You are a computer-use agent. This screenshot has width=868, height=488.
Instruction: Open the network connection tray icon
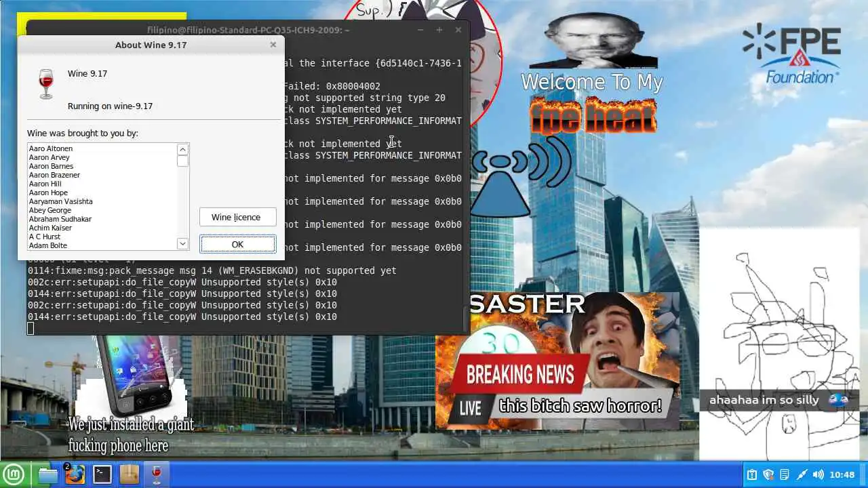pos(802,475)
